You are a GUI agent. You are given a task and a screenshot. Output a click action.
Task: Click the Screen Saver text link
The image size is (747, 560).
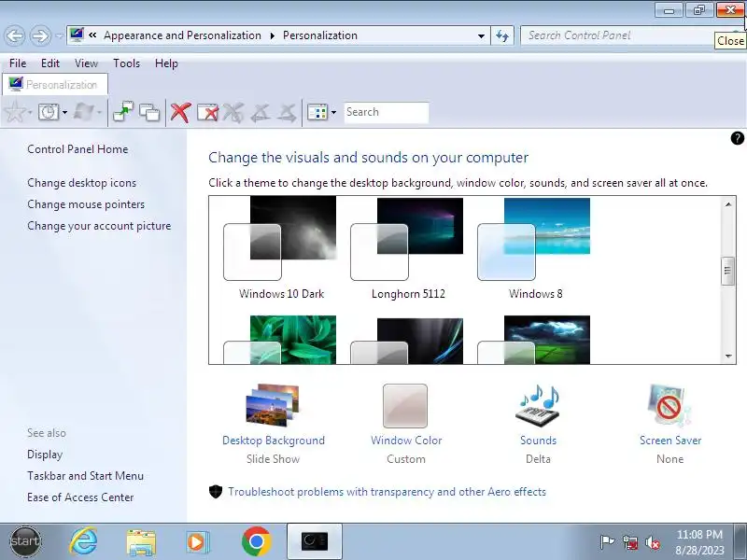coord(670,441)
